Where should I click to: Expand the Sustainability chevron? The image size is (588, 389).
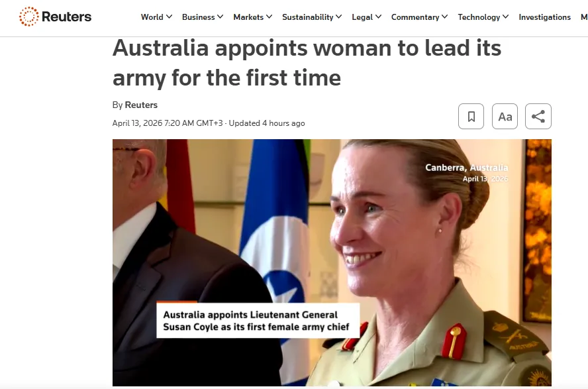point(338,17)
